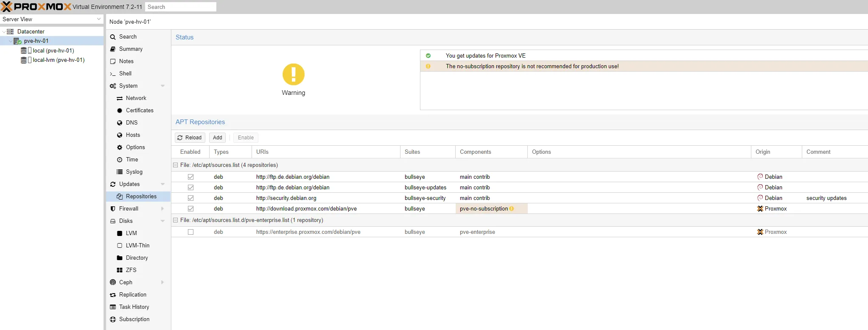
Task: Open the Summary page
Action: 138,49
